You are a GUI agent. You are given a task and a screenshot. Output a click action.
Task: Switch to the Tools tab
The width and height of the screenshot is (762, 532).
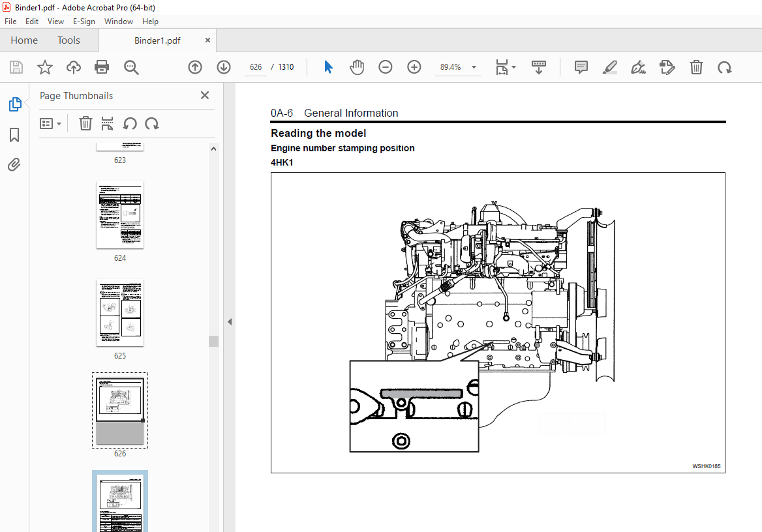[x=69, y=40]
